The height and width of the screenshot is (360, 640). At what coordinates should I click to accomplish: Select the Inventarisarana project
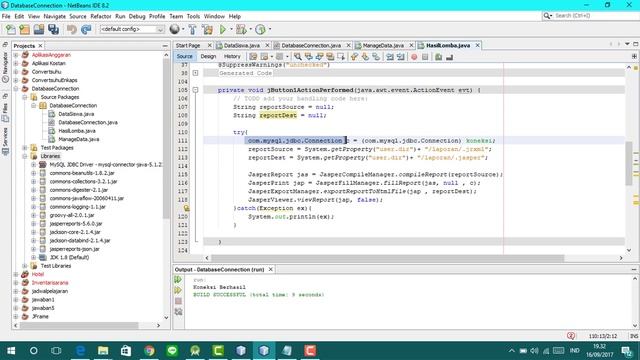[50, 282]
